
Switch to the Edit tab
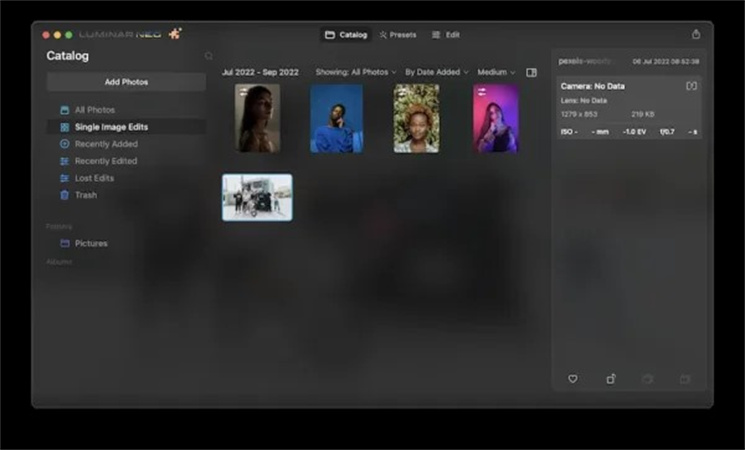pos(446,35)
